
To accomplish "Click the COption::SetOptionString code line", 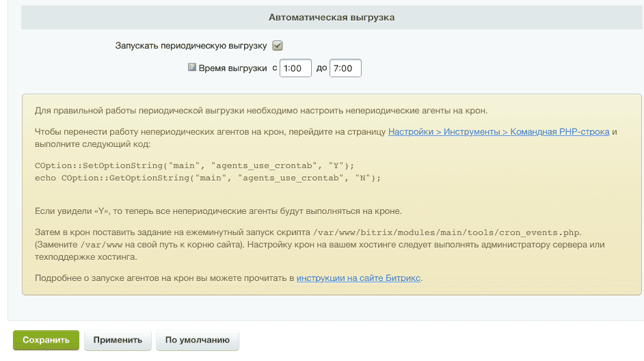I will coord(195,166).
